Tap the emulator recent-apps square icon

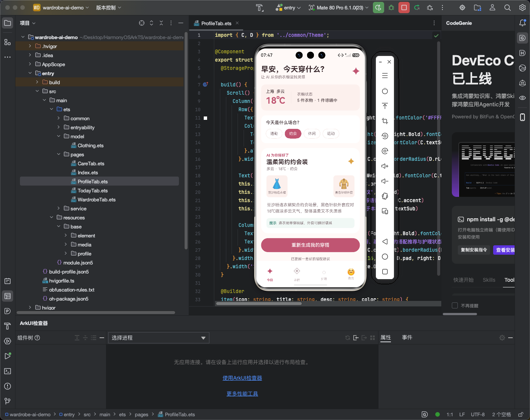point(385,272)
